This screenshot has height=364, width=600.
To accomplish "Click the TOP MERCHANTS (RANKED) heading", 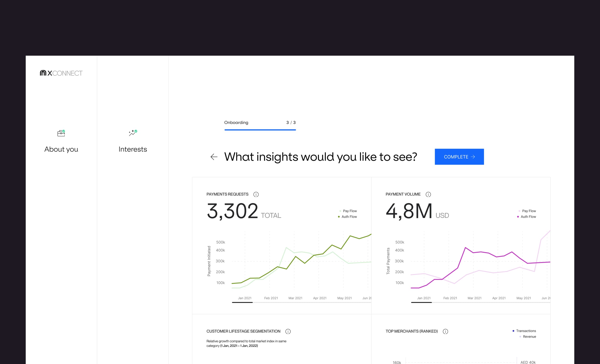I will [411, 331].
